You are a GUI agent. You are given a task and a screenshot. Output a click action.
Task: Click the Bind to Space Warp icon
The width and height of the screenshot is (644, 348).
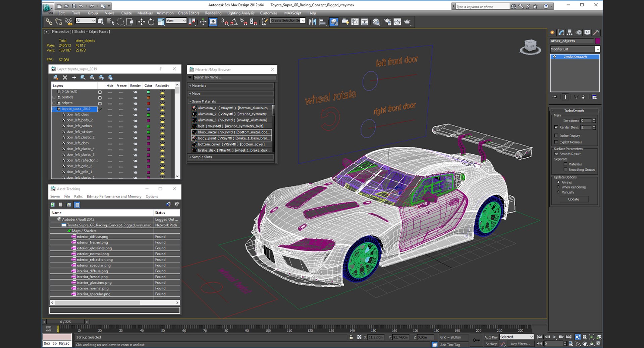[x=69, y=22]
